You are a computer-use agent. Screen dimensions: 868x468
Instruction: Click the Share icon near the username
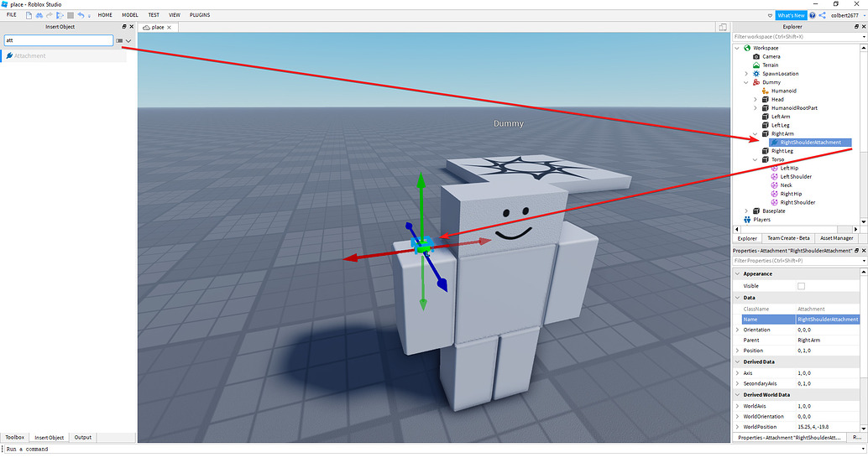pos(823,15)
